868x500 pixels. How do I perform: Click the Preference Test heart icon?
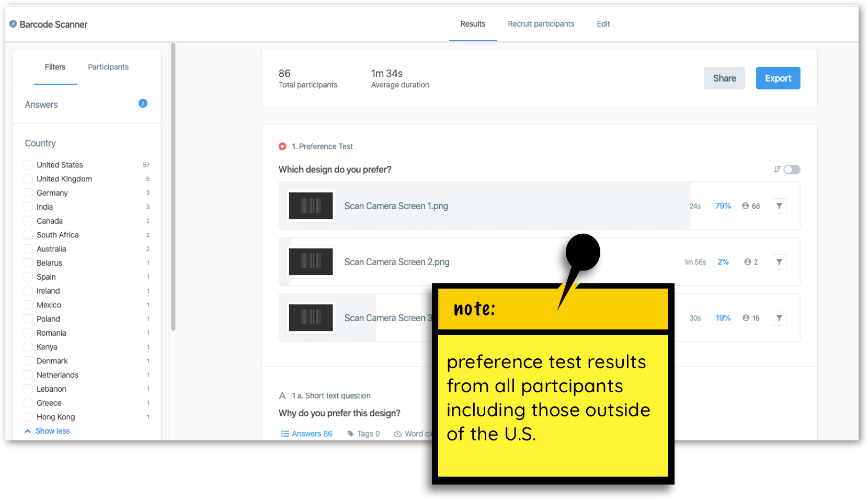coord(282,146)
